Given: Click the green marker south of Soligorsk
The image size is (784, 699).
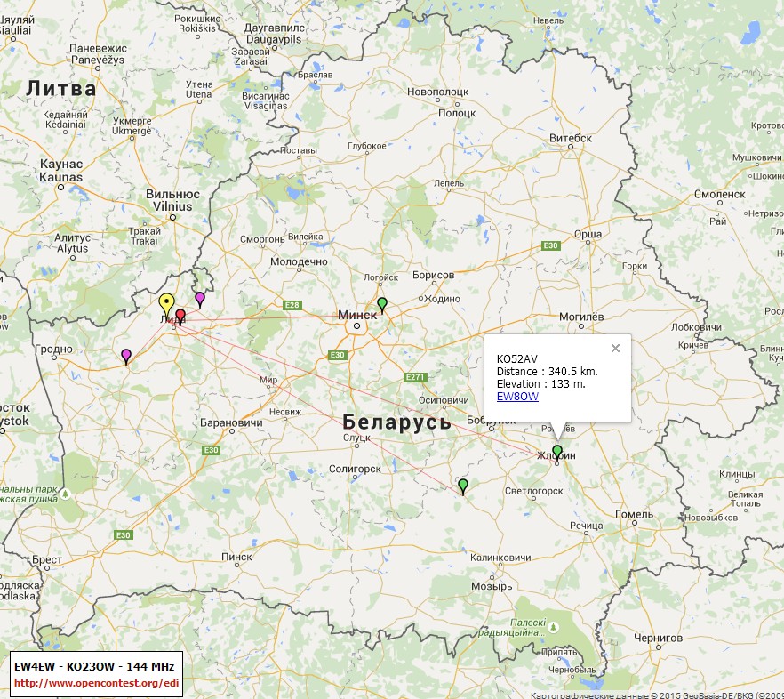Looking at the screenshot, I should [x=463, y=486].
